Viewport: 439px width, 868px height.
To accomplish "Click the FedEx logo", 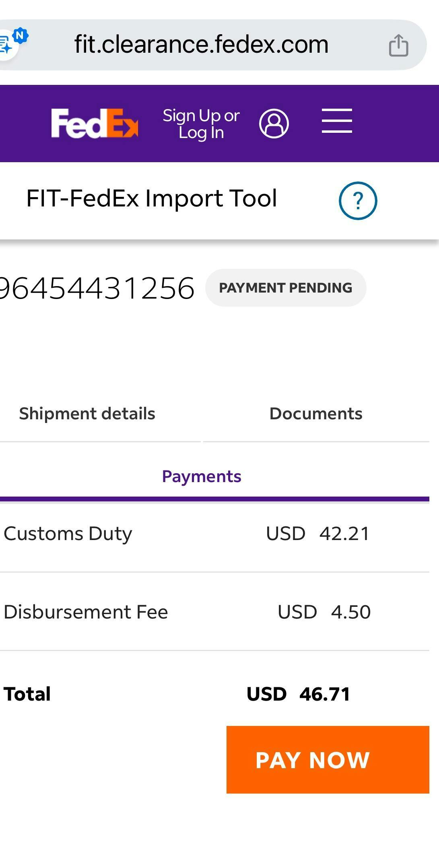I will 95,124.
